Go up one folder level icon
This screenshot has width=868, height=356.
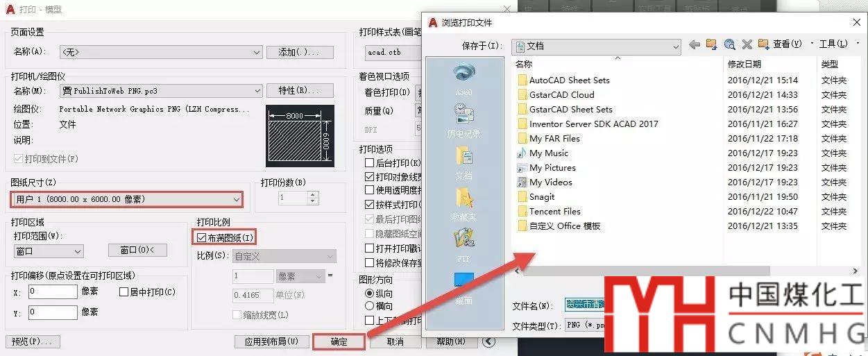(x=712, y=44)
